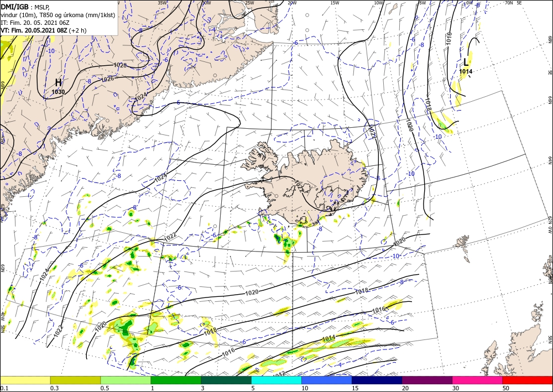This screenshot has width=553, height=392.
Task: Pick the cyan 5–10 legend swatch
Action: coord(276,380)
